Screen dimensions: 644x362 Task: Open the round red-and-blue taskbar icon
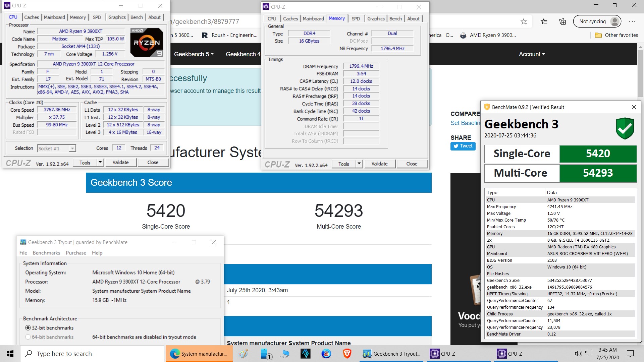(326, 354)
